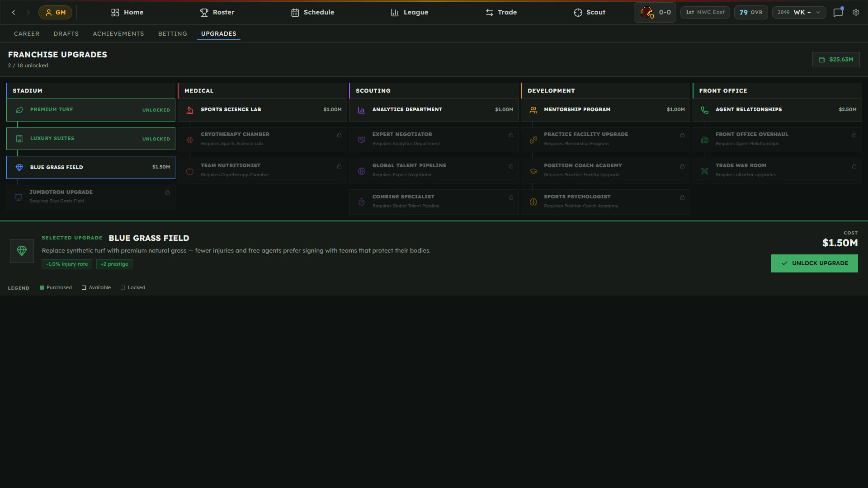Click the Unlock Upgrade button
This screenshot has width=868, height=488.
814,263
